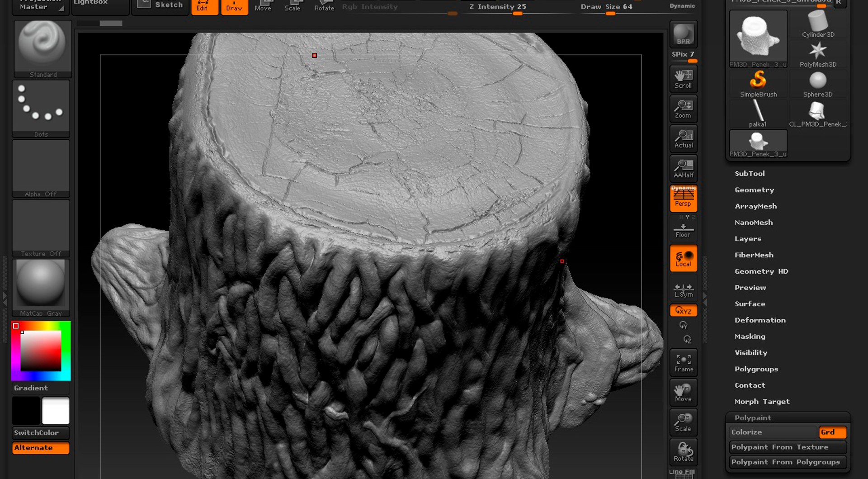Click the AAHalf zoom icon
The width and height of the screenshot is (868, 479).
click(x=683, y=168)
